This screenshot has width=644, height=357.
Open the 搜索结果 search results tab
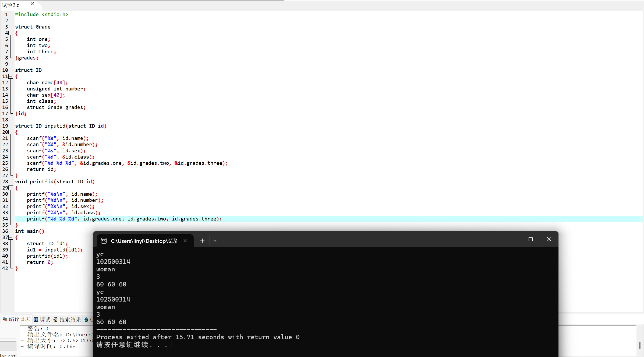pyautogui.click(x=67, y=320)
